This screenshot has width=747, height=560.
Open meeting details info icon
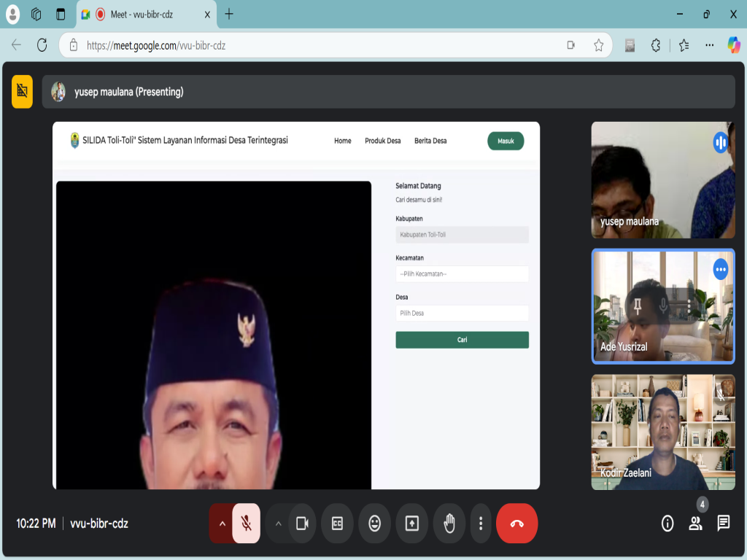click(667, 523)
